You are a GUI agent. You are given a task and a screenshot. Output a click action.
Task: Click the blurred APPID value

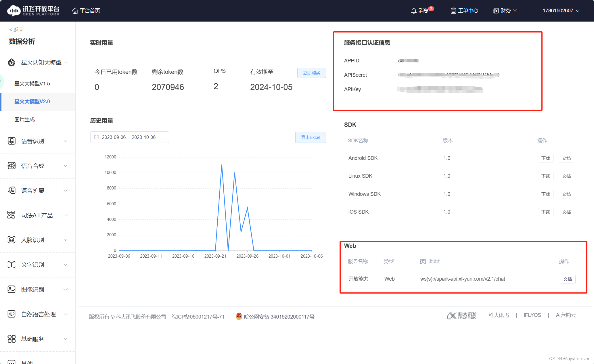click(x=409, y=60)
